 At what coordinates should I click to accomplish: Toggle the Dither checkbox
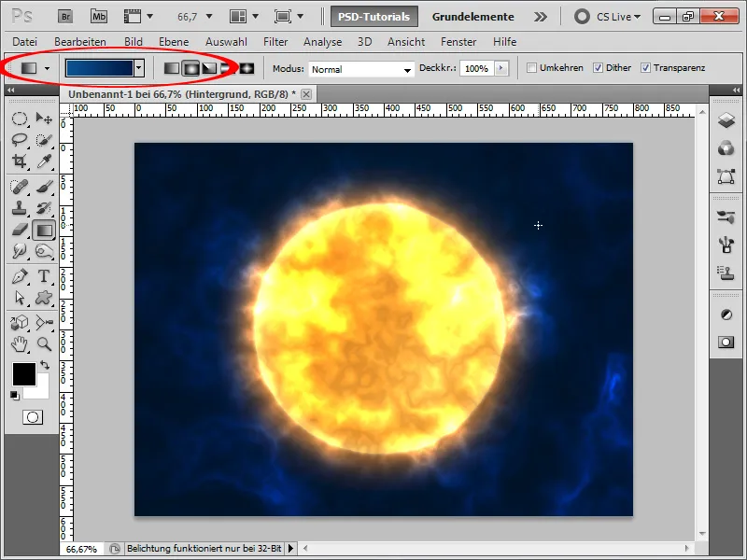(x=598, y=68)
